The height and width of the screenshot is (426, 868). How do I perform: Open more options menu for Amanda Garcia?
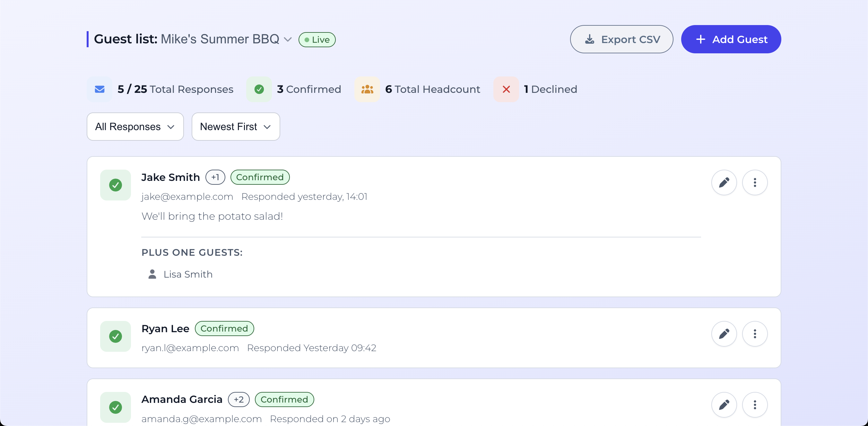click(x=754, y=405)
